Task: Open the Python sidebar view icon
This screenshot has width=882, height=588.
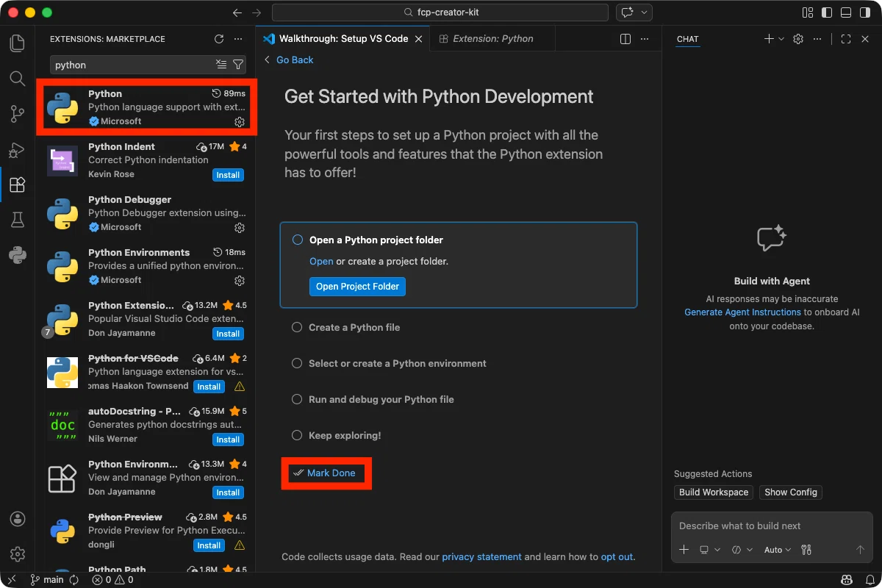Action: 18,255
